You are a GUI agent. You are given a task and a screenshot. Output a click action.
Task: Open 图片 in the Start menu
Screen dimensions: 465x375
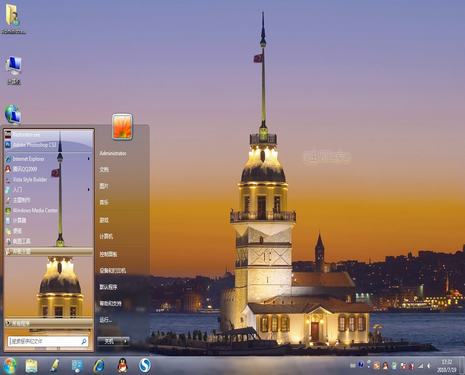pos(104,186)
